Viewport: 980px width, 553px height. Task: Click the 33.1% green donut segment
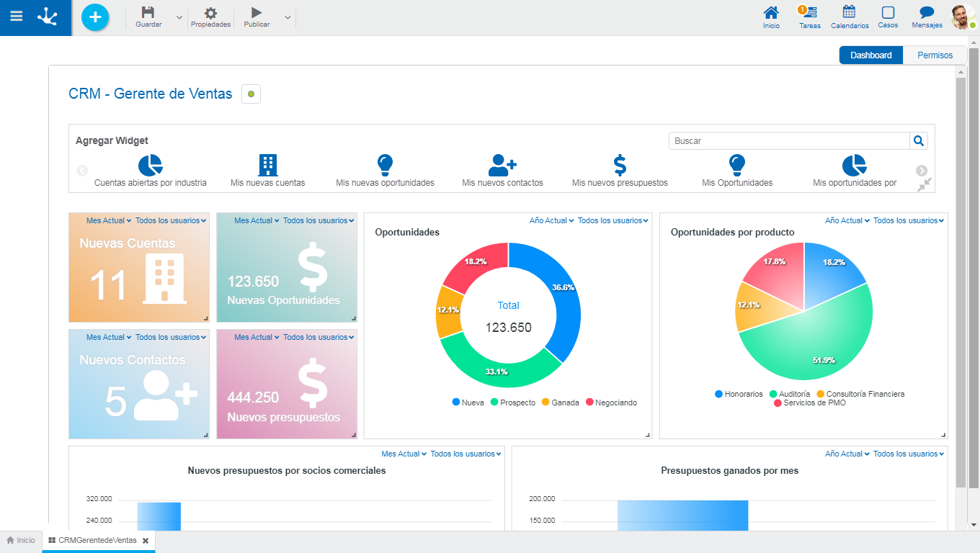pos(497,370)
